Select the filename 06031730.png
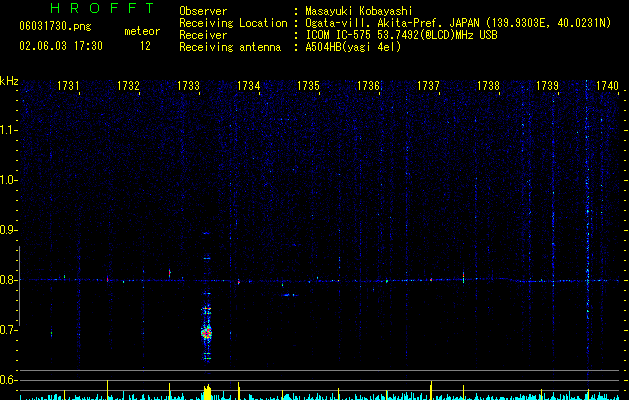629x400 pixels. (x=55, y=27)
